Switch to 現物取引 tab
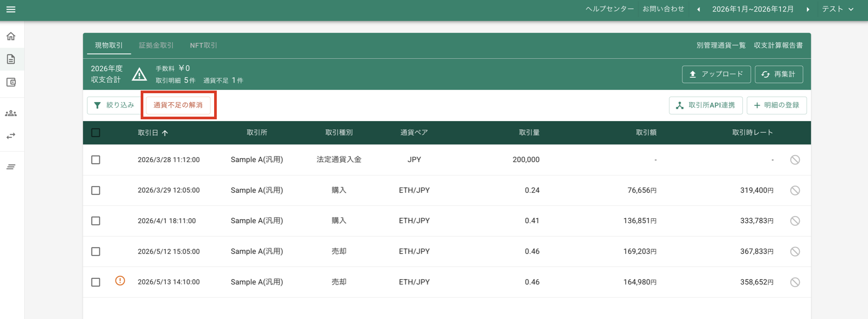The image size is (868, 319). click(x=109, y=46)
